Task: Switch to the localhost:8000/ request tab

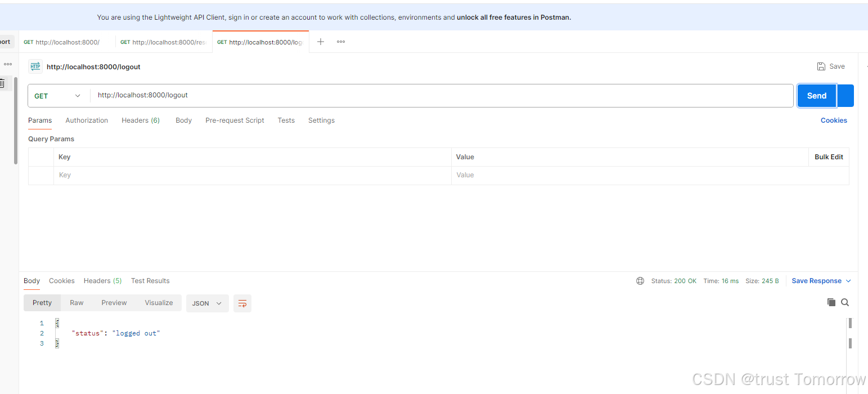Action: coord(67,42)
